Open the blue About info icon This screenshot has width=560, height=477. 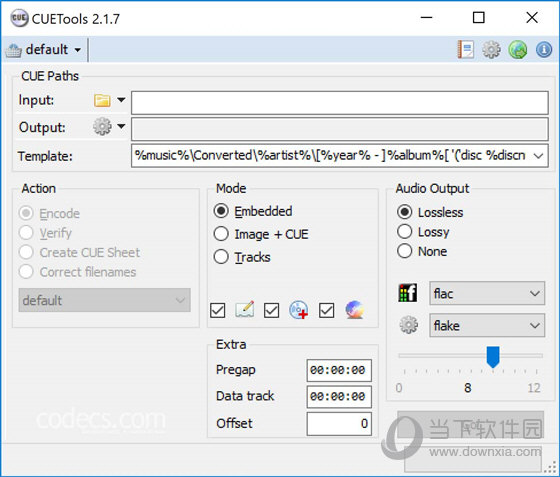point(544,49)
